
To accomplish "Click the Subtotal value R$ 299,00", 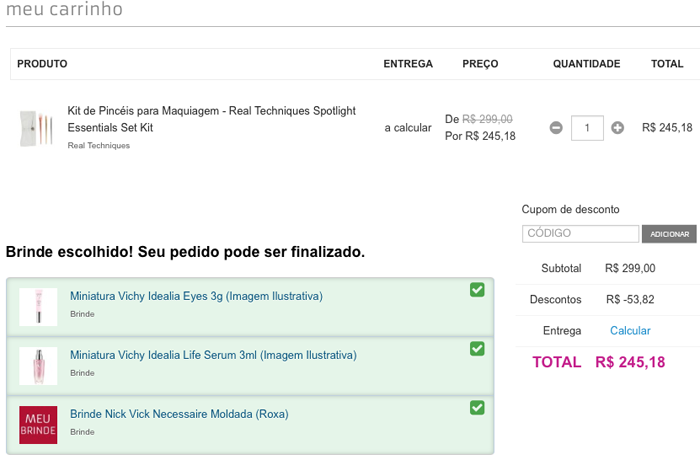I will 630,268.
